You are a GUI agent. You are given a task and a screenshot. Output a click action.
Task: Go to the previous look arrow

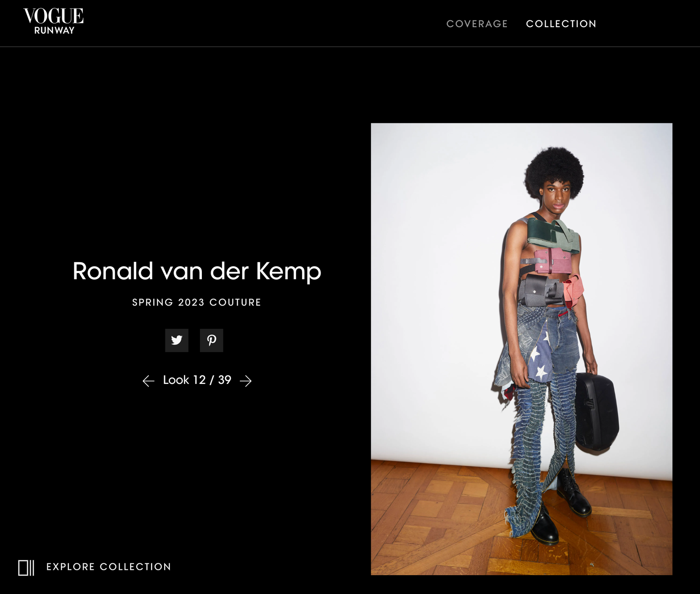(x=148, y=381)
